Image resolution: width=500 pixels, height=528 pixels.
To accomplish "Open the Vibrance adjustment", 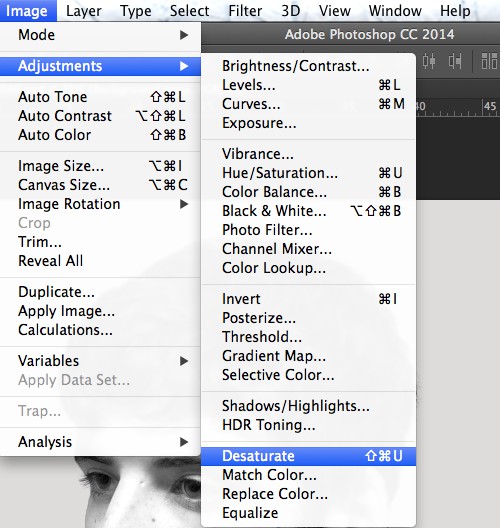I will coord(308,154).
